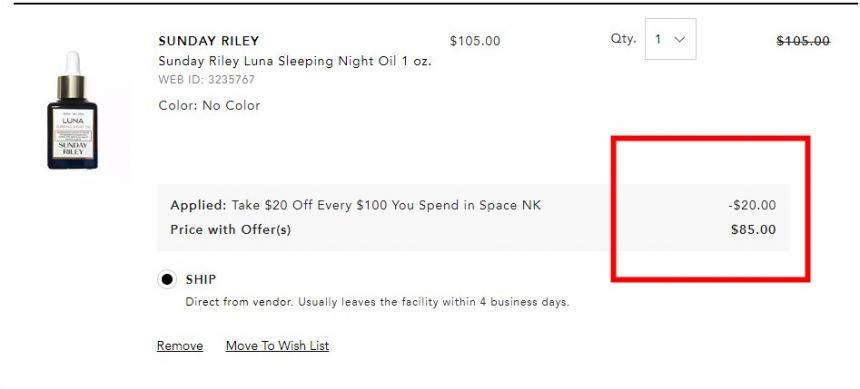Click the number 1 in the quantity selector
The width and height of the screenshot is (860, 389).
pyautogui.click(x=658, y=40)
